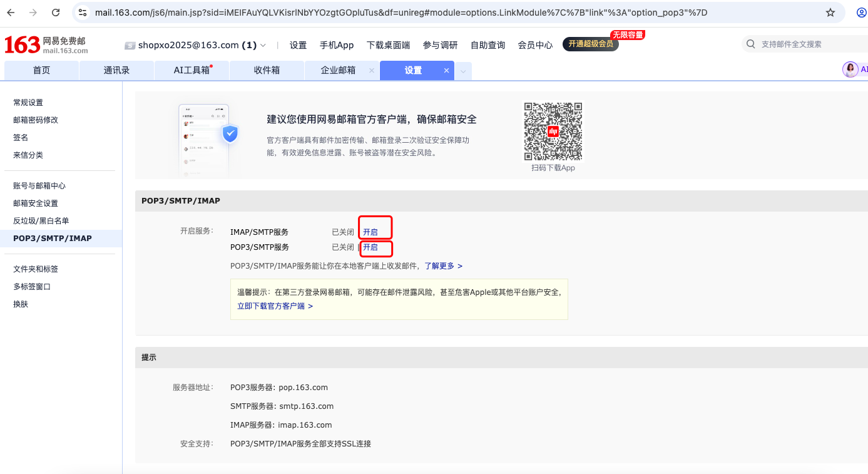Click the browser forward arrow
Screen dimensions: 868x474
33,13
